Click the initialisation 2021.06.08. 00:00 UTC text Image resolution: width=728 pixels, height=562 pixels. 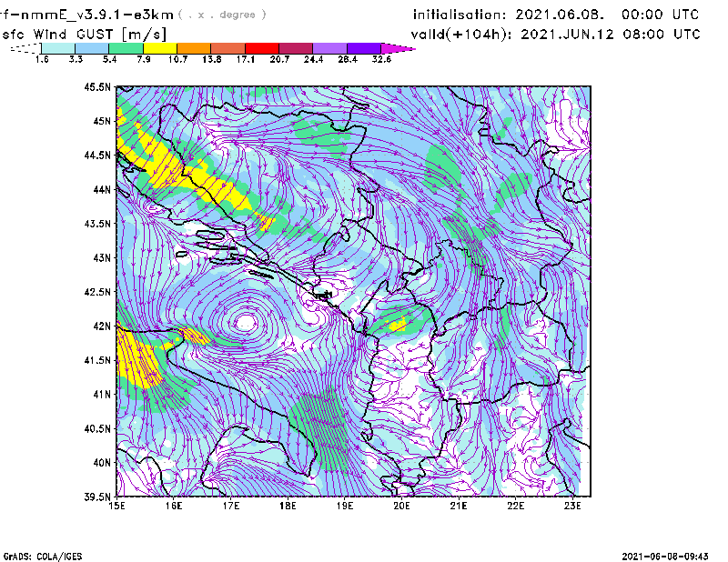tap(556, 15)
